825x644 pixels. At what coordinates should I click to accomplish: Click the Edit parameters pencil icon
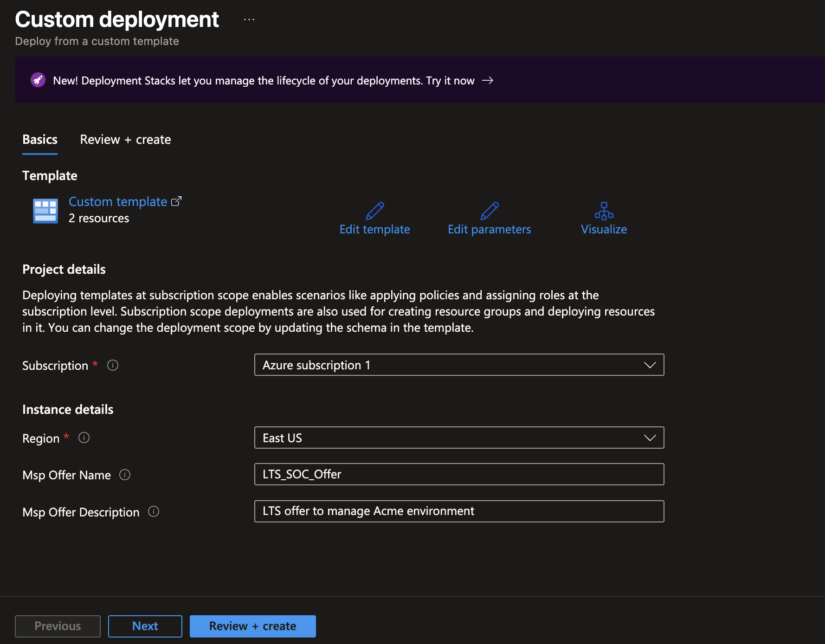point(490,211)
